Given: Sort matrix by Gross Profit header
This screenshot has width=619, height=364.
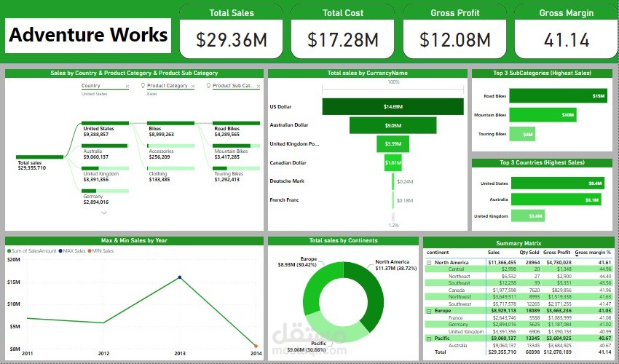Looking at the screenshot, I should click(x=556, y=253).
